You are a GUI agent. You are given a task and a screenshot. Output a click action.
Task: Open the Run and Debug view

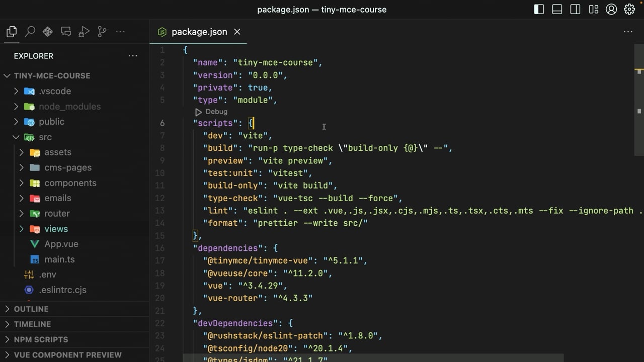(84, 32)
